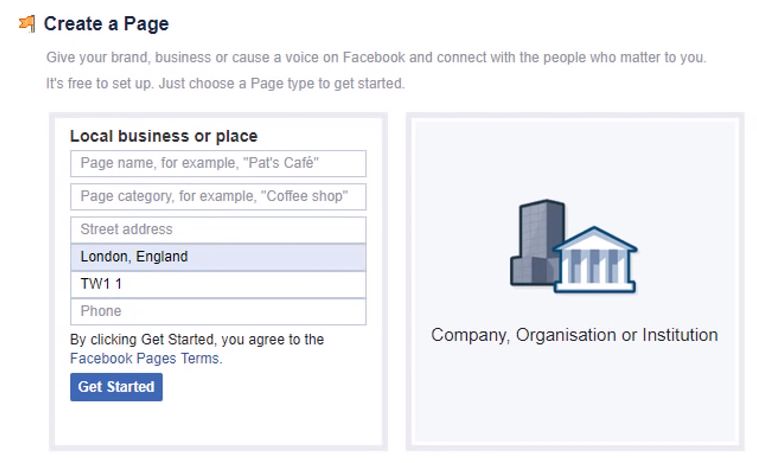
Task: Click the orange flag icon beside Create a Page
Action: tap(27, 23)
